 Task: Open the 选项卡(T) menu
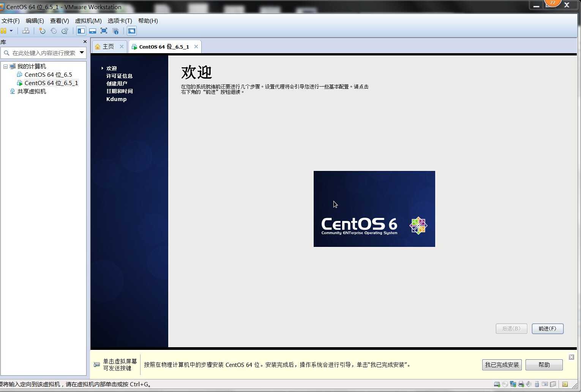(120, 21)
